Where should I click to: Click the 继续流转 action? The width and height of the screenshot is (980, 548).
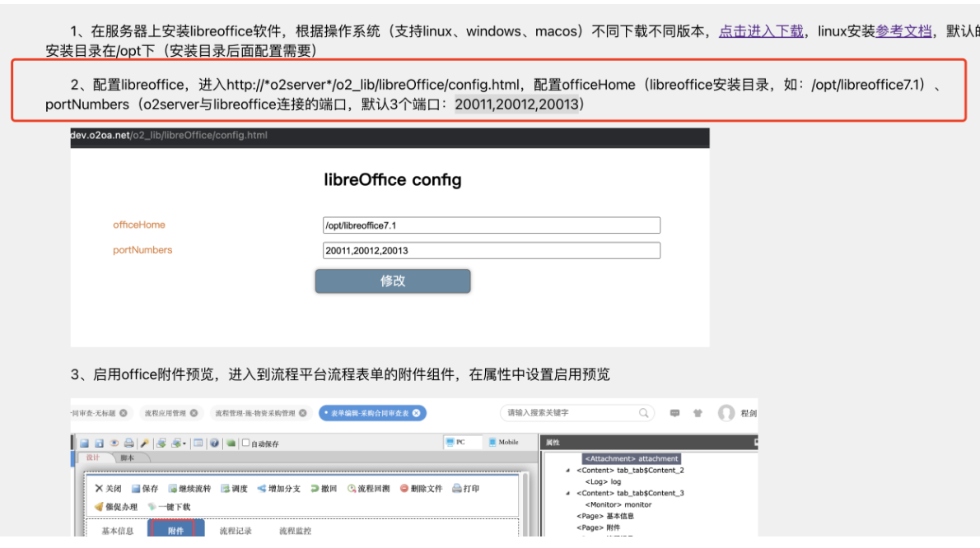(x=190, y=488)
